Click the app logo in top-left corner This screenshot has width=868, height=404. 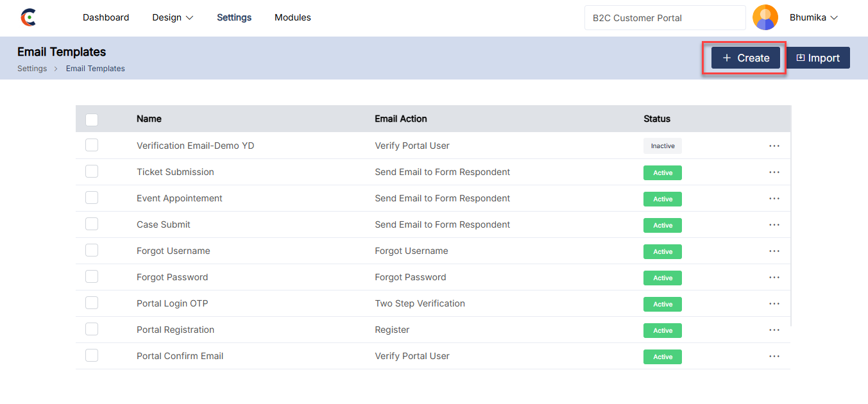tap(28, 17)
